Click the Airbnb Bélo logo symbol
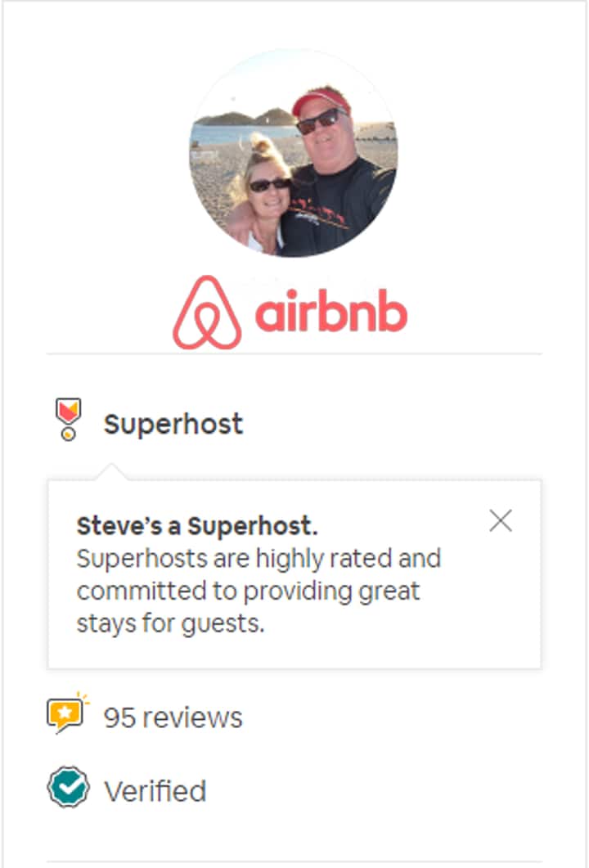The height and width of the screenshot is (868, 589). click(x=207, y=313)
